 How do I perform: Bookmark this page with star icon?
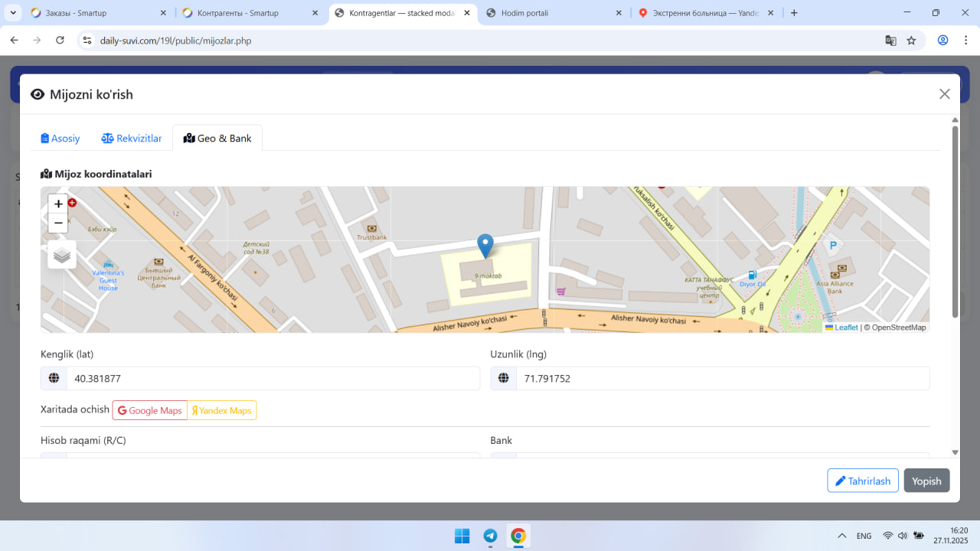[911, 41]
